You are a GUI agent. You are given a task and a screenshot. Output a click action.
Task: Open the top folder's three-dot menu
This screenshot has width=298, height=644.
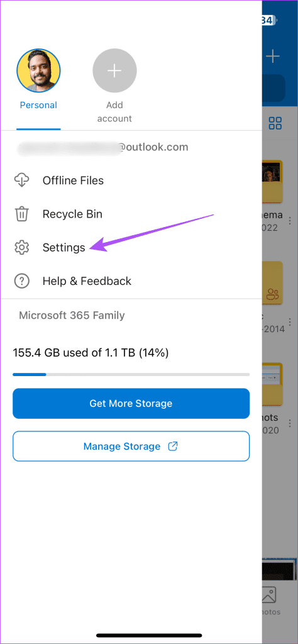tap(290, 219)
